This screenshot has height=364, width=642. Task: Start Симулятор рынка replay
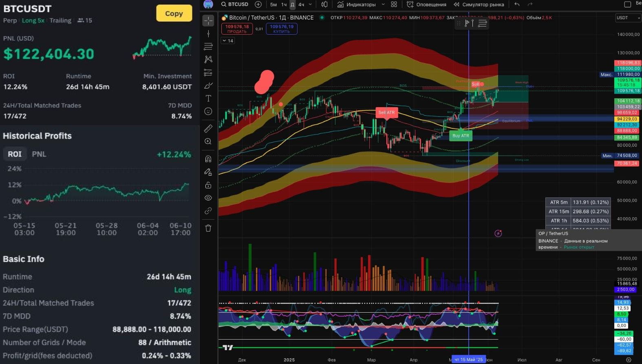pyautogui.click(x=479, y=4)
